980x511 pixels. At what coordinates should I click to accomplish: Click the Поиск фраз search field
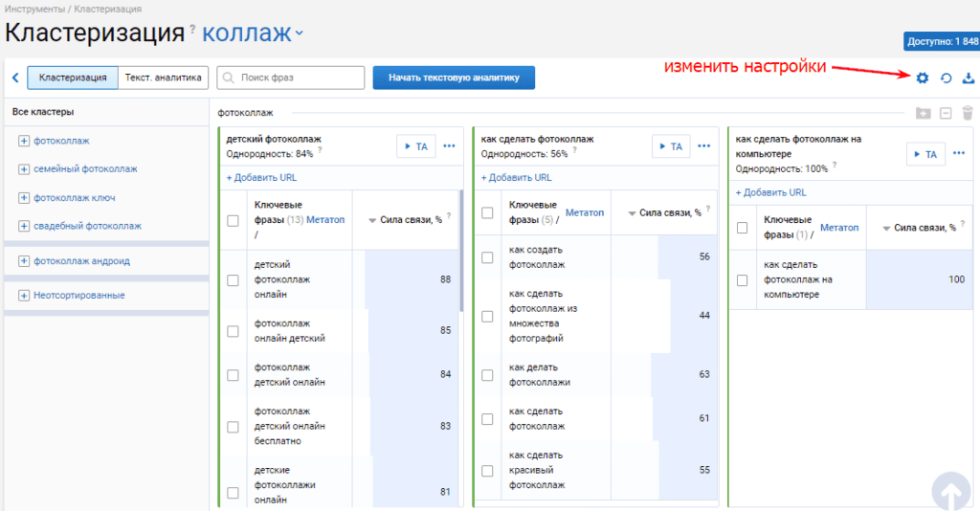pos(291,78)
